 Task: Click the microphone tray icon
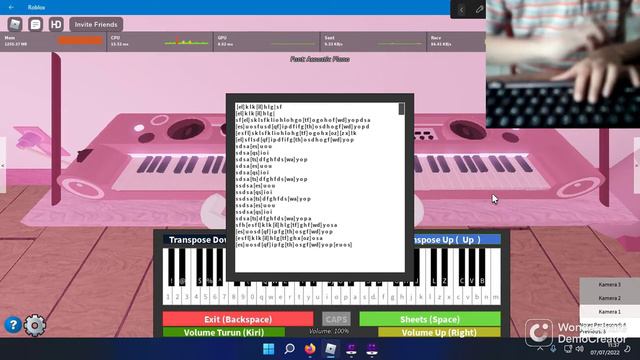click(x=553, y=349)
